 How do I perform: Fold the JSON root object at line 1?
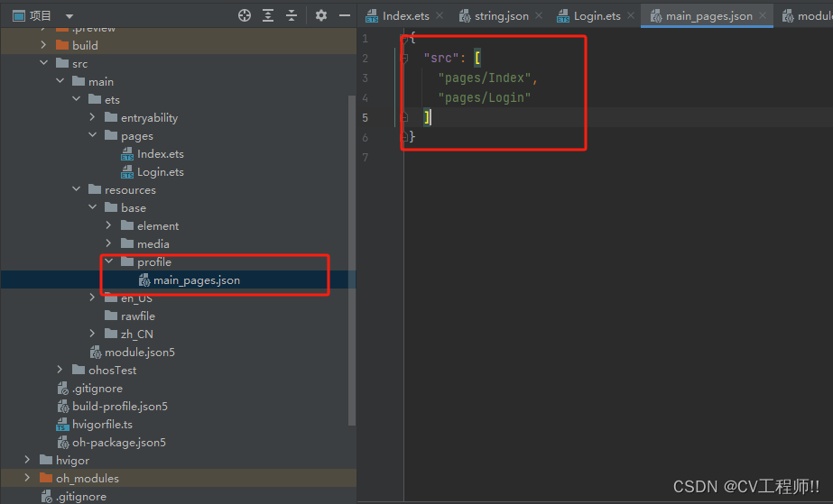(404, 38)
